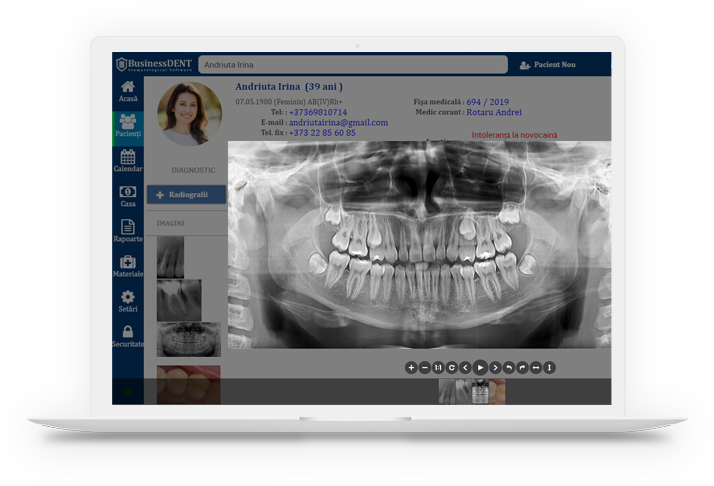Select the teeth photo in bottom filmstrip
714x486 pixels.
coord(497,391)
